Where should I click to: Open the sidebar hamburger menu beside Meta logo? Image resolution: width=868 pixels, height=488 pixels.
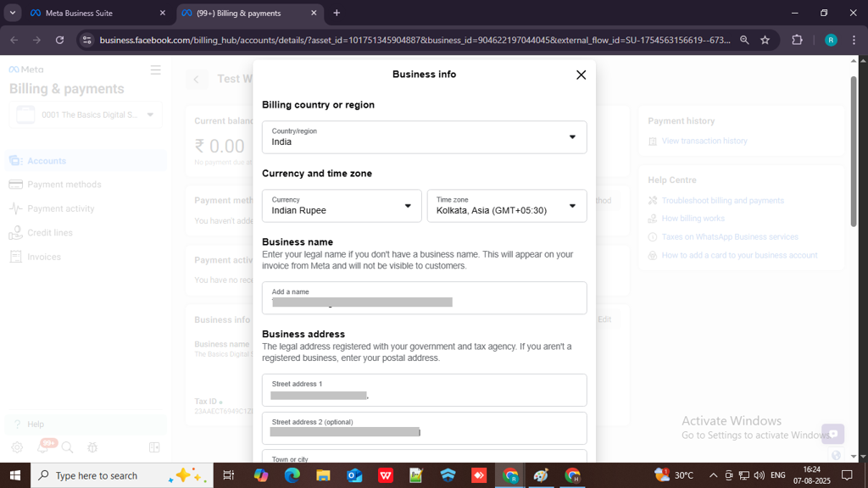point(156,69)
